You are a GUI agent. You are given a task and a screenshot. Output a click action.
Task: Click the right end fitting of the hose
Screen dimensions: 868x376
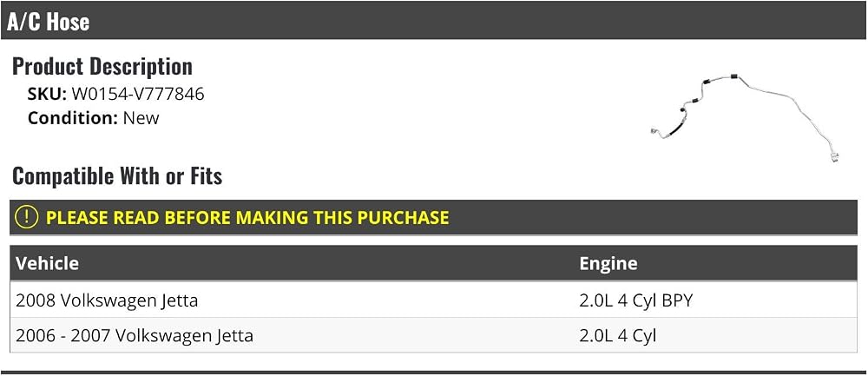833,156
